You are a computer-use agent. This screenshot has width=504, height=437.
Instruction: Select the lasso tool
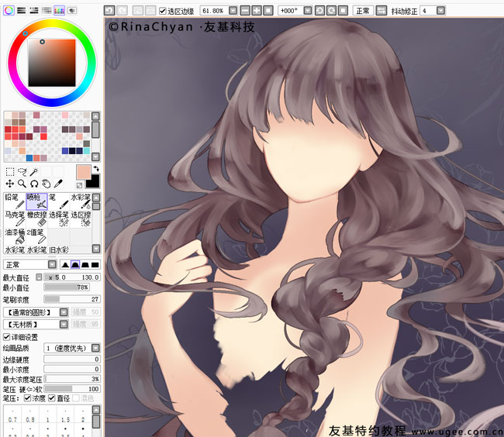click(22, 172)
